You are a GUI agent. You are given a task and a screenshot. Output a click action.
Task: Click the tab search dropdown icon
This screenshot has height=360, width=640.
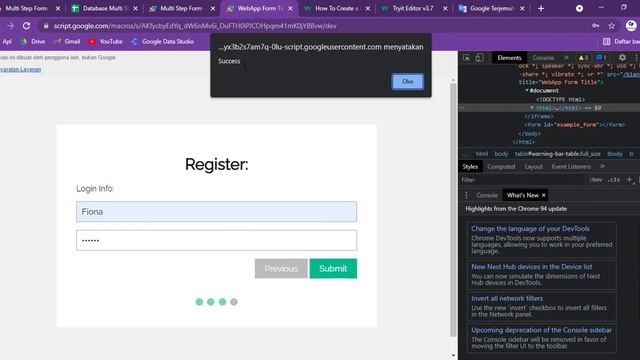[x=579, y=8]
